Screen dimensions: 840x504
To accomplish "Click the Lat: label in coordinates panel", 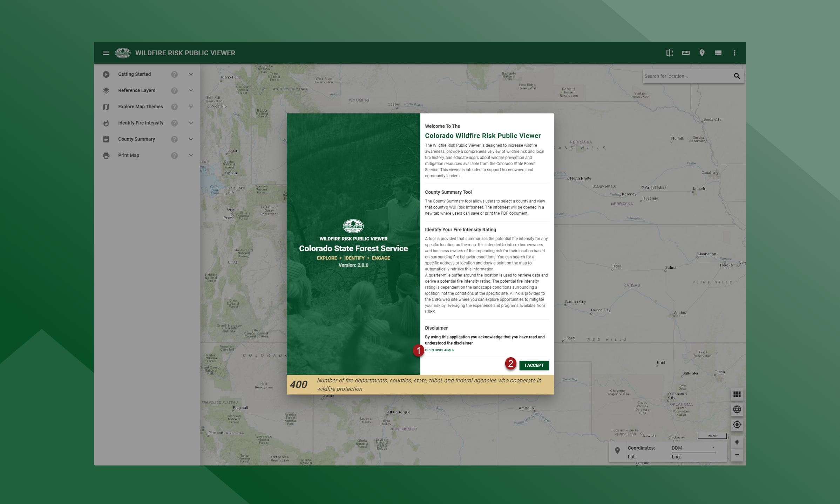I will [x=631, y=457].
